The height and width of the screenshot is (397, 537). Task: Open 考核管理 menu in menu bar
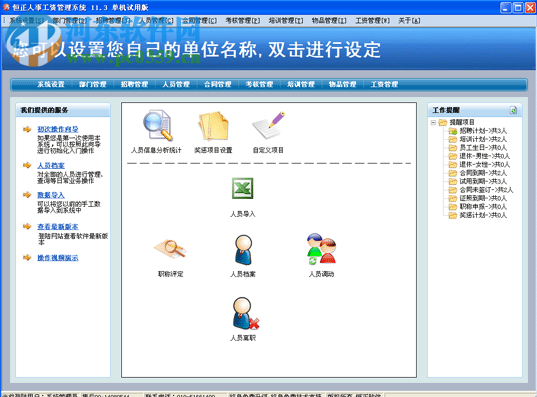click(x=242, y=21)
